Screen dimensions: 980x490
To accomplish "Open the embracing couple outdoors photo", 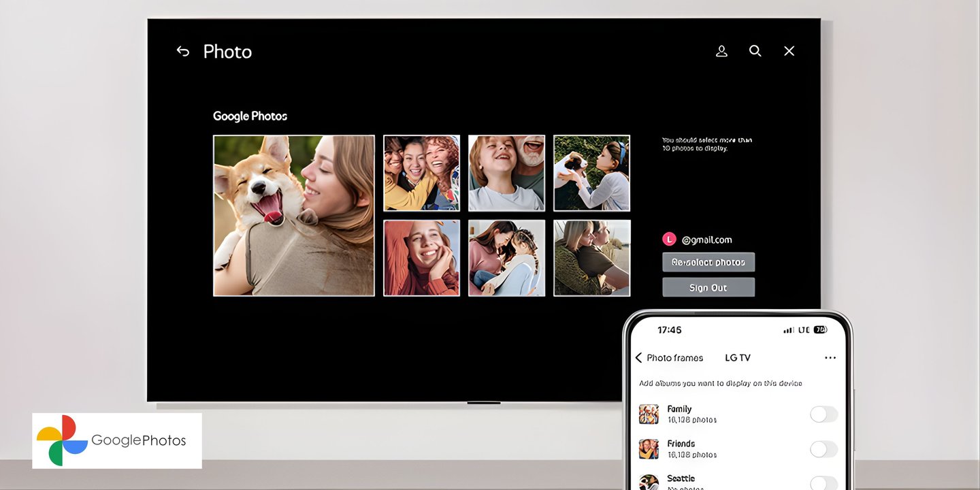I will click(x=592, y=258).
